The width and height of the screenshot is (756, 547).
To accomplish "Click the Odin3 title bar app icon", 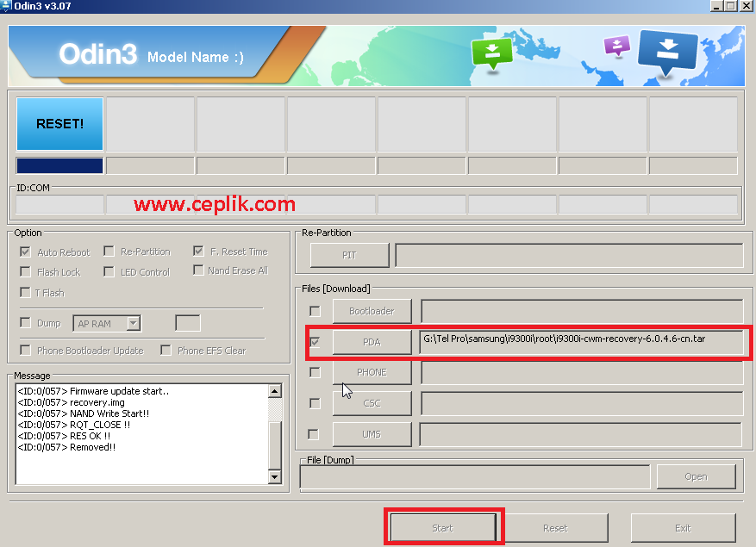I will pyautogui.click(x=5, y=6).
